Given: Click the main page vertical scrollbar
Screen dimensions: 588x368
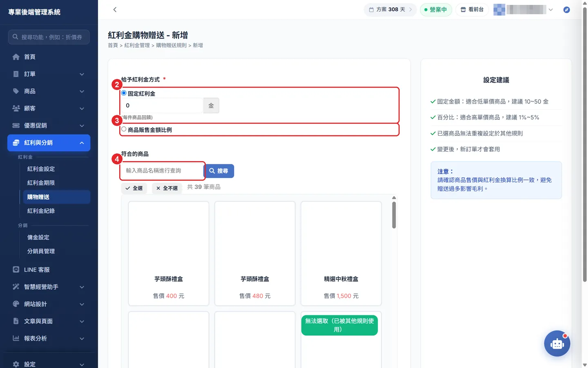Looking at the screenshot, I should tap(585, 145).
